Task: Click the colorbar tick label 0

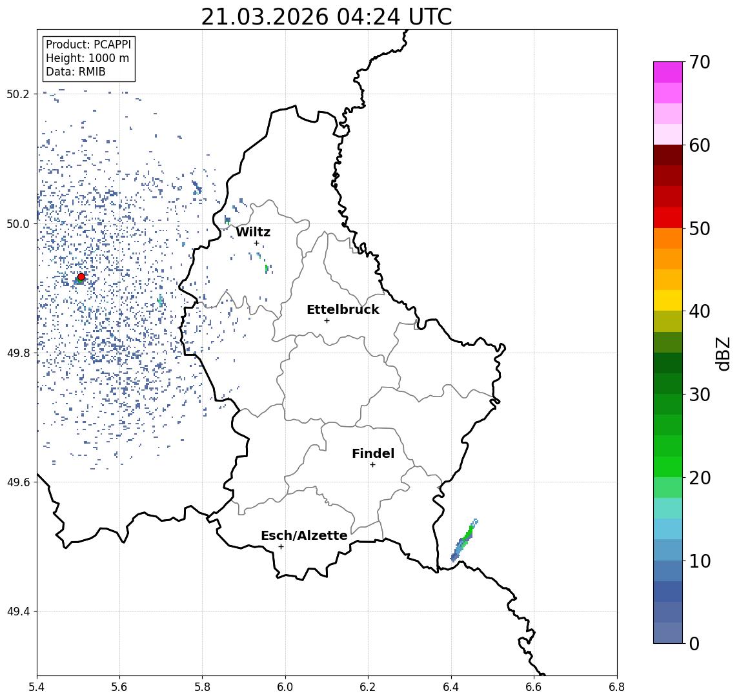Action: click(694, 644)
